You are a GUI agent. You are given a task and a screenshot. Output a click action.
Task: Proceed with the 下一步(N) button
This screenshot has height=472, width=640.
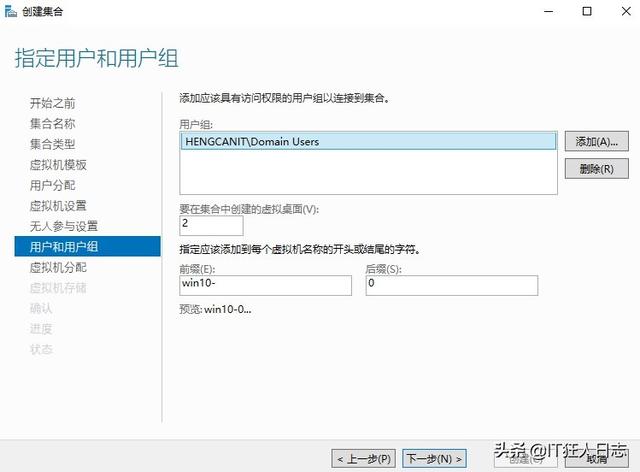click(434, 458)
